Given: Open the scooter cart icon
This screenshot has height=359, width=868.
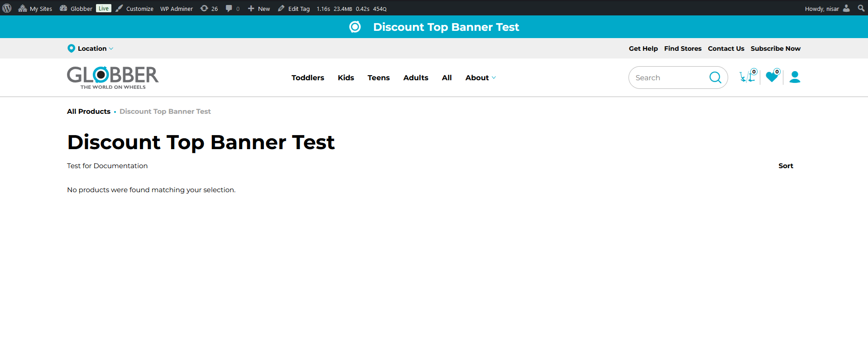Looking at the screenshot, I should (748, 76).
